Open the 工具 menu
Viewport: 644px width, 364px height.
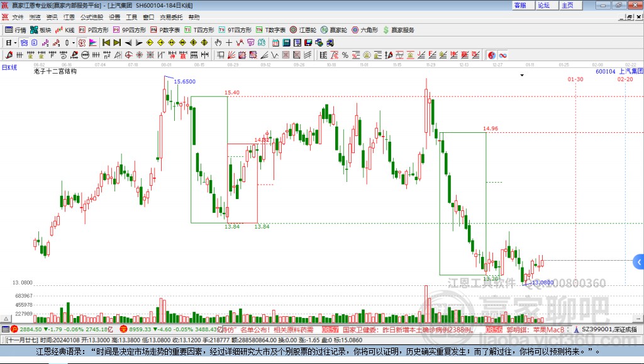point(131,17)
